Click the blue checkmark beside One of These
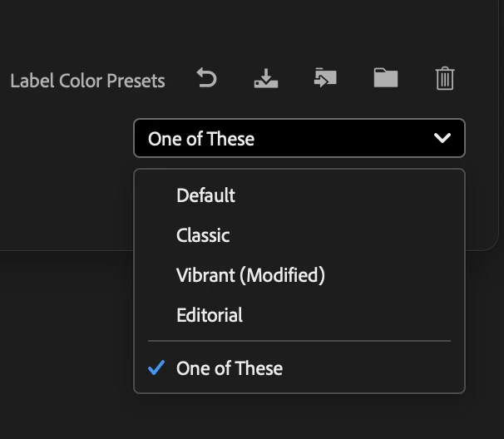504x439 pixels. point(156,367)
